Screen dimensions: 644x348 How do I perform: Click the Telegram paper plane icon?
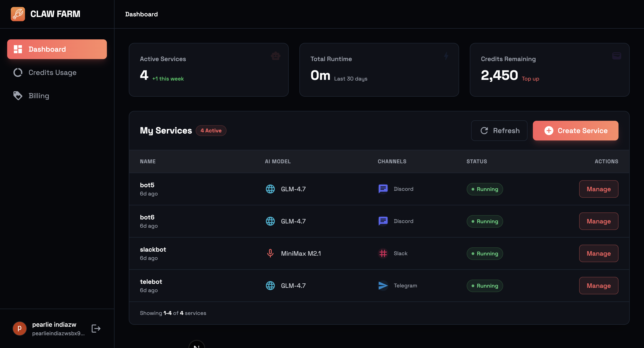pyautogui.click(x=383, y=286)
